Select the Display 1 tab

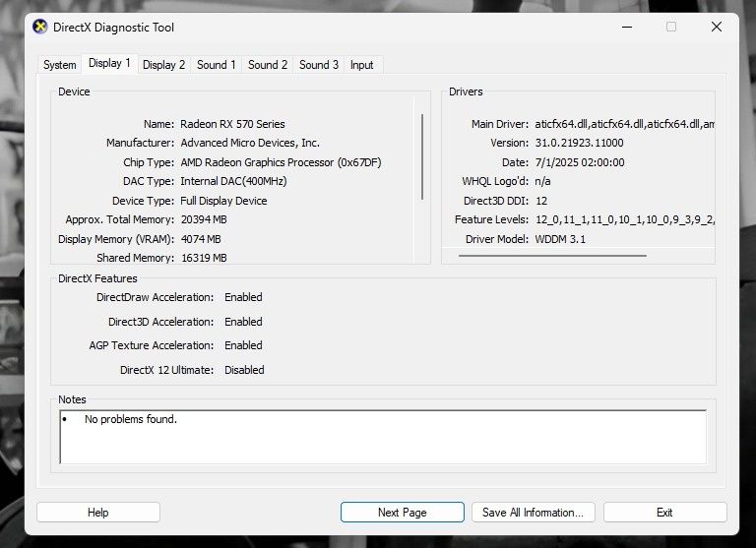tap(109, 63)
